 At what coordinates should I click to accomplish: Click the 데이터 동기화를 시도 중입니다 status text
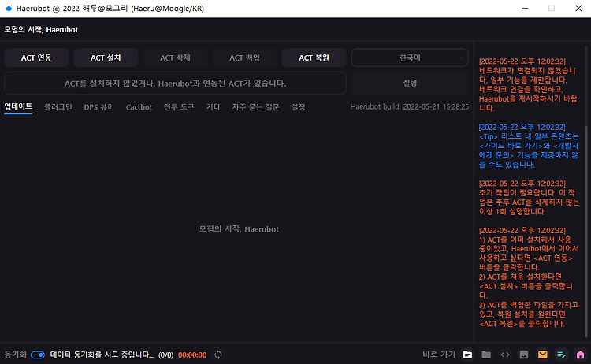click(x=102, y=355)
